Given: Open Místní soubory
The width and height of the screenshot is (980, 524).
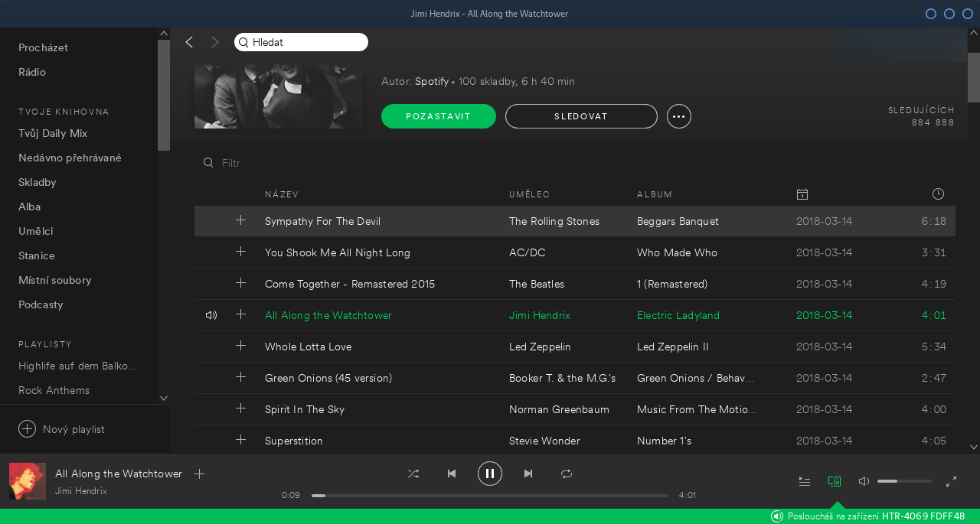Looking at the screenshot, I should [54, 280].
